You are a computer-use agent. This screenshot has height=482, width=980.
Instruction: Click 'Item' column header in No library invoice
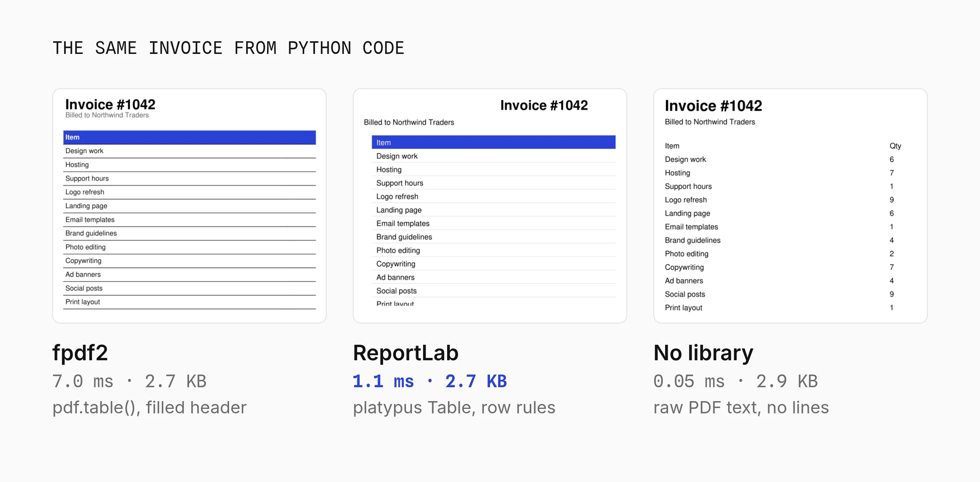(x=672, y=146)
